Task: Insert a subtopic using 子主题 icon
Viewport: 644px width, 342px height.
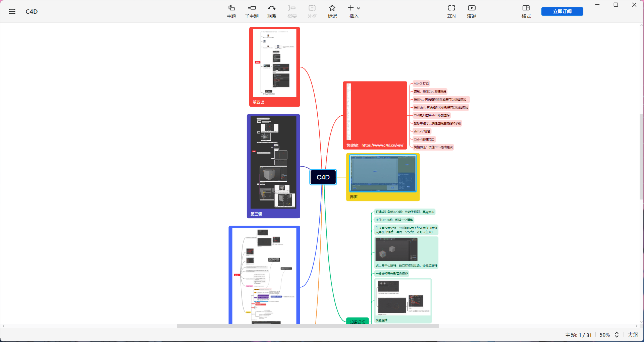Action: (x=252, y=11)
